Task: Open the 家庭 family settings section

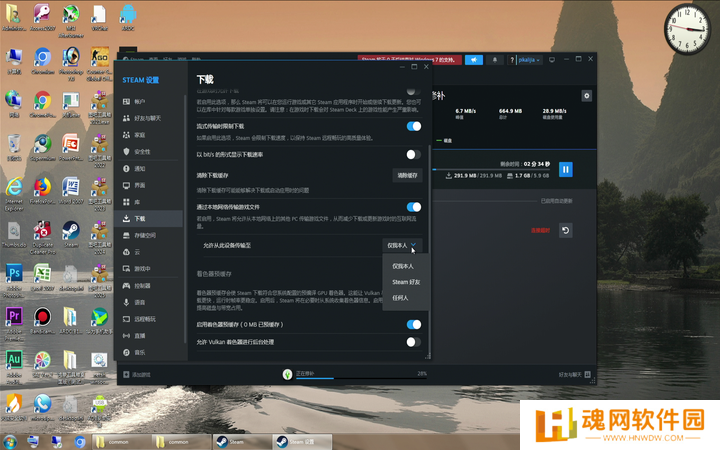Action: click(150, 135)
